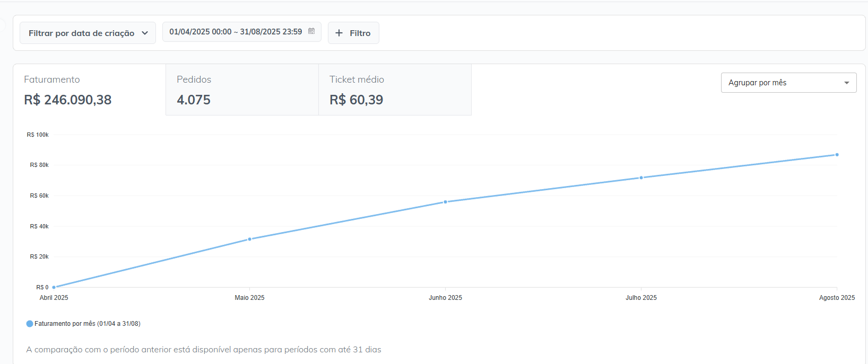The height and width of the screenshot is (364, 868).
Task: Click the "Junho 2025" x-axis label
Action: pos(446,298)
